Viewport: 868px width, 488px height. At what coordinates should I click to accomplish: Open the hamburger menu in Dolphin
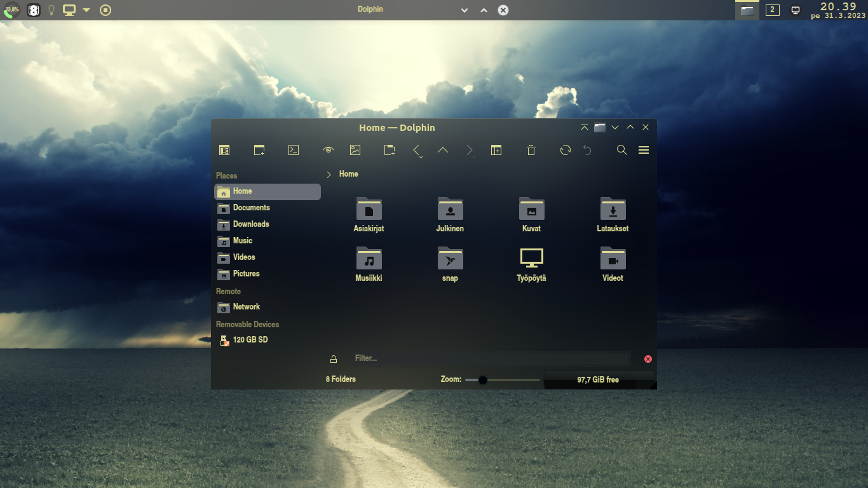tap(644, 150)
